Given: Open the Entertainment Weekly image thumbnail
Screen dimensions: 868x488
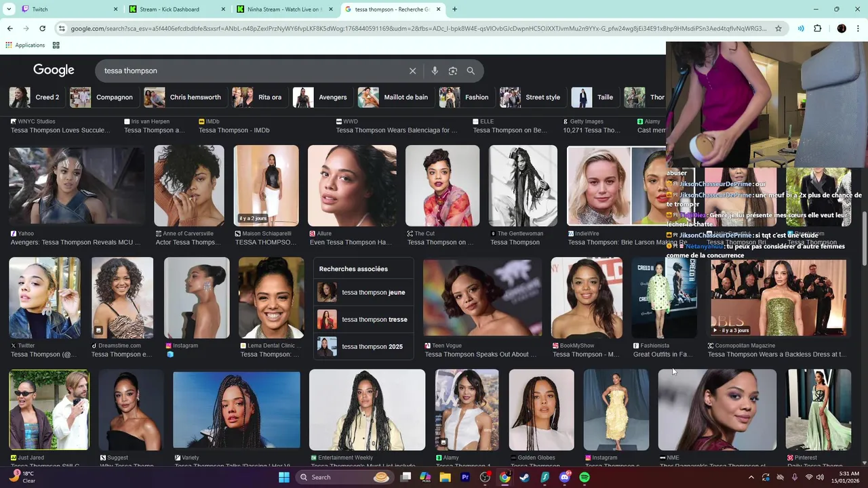Looking at the screenshot, I should 367,409.
